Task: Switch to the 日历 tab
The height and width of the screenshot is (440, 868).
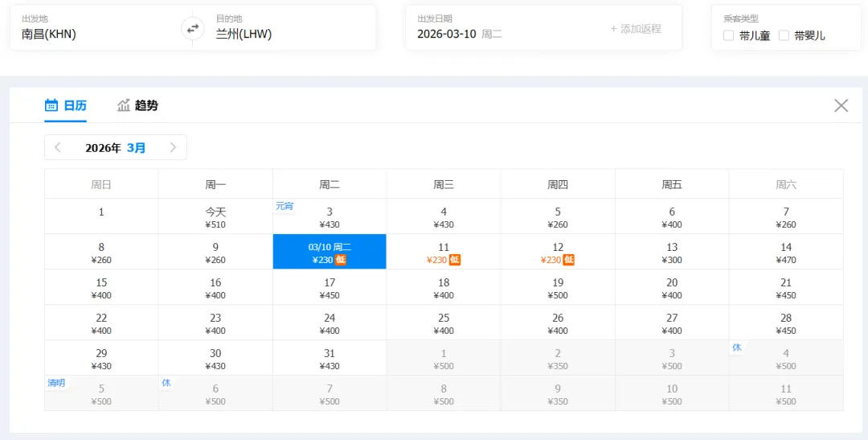Action: [66, 105]
